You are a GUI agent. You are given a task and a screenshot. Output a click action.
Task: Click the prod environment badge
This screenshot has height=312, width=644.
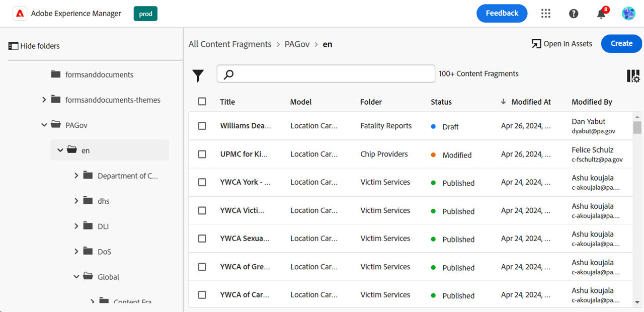[x=145, y=14]
